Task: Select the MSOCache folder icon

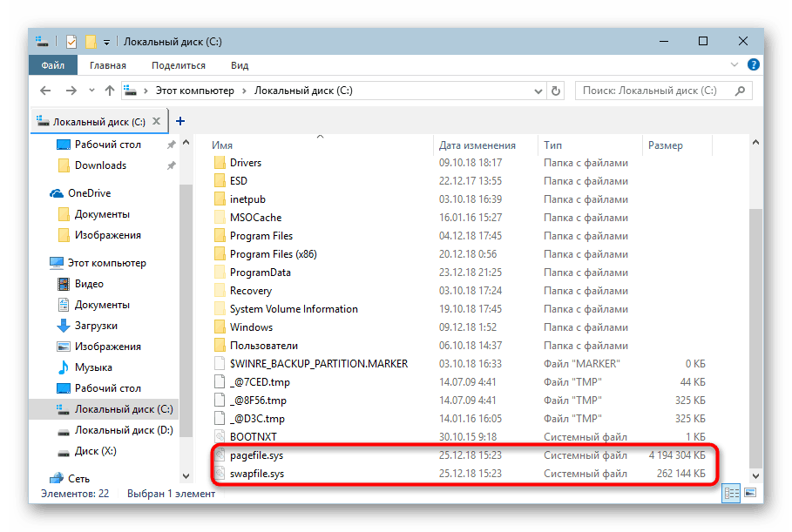Action: click(x=220, y=218)
